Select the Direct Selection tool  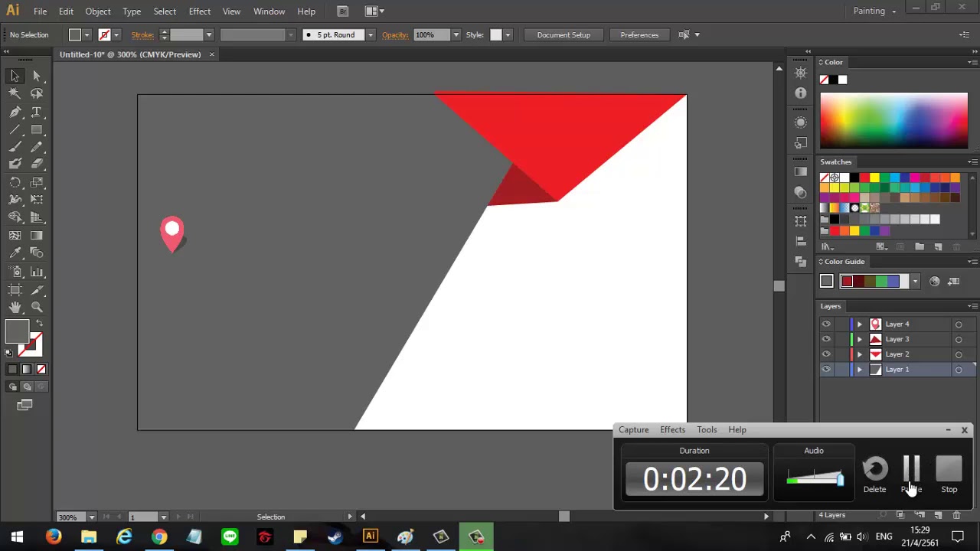37,76
